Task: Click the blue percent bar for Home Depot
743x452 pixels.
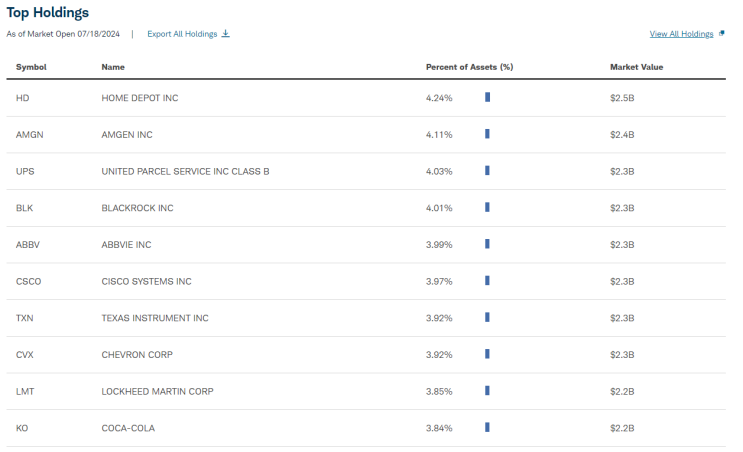Action: pyautogui.click(x=487, y=97)
